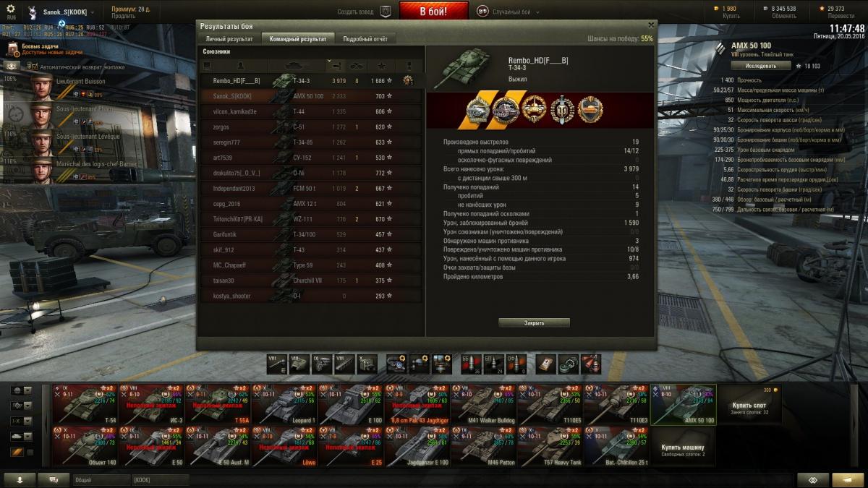The height and width of the screenshot is (488, 868).
Task: Click the suspension tracks module slot
Action: 345,363
